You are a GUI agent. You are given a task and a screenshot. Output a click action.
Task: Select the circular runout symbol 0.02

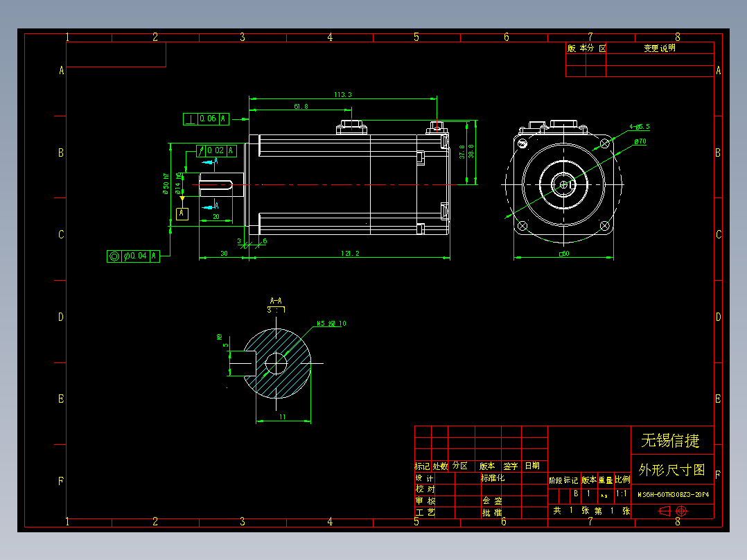click(216, 150)
